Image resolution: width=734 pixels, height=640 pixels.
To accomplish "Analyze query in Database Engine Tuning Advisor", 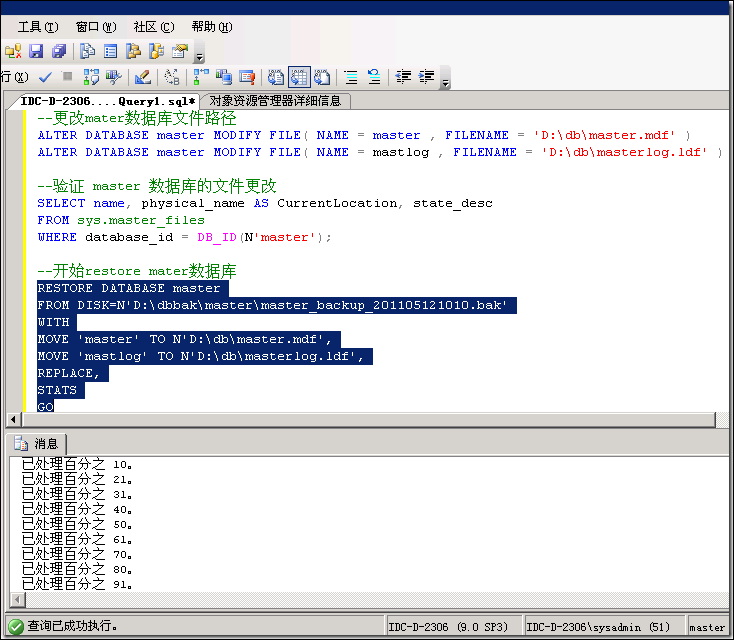I will click(114, 77).
